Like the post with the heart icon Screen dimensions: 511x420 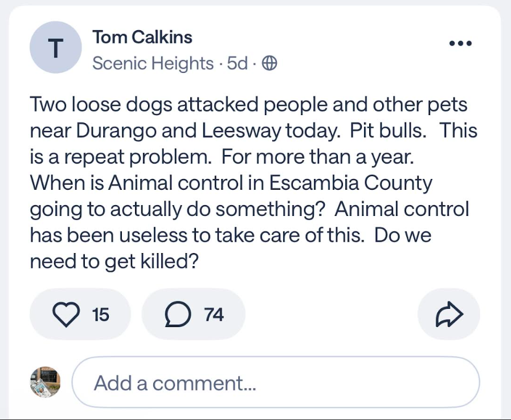pos(66,314)
